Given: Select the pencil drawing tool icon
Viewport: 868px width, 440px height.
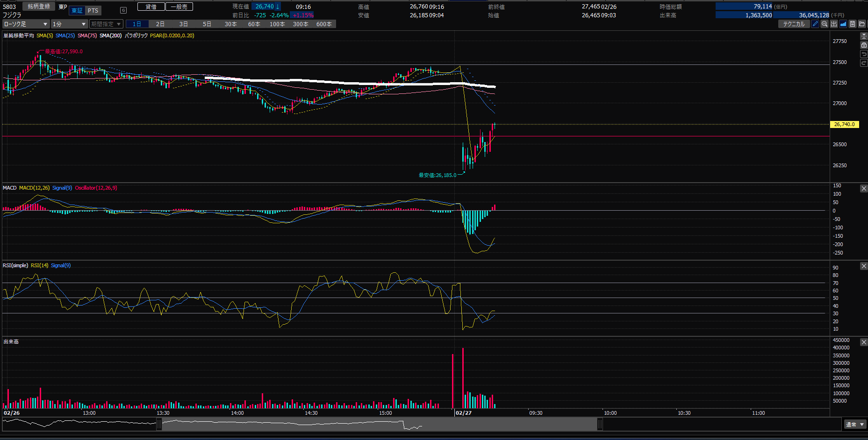Looking at the screenshot, I should pyautogui.click(x=815, y=24).
